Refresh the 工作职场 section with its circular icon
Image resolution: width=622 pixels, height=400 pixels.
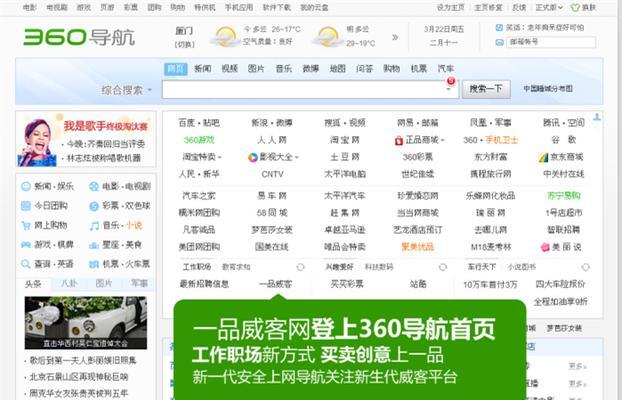click(x=301, y=267)
